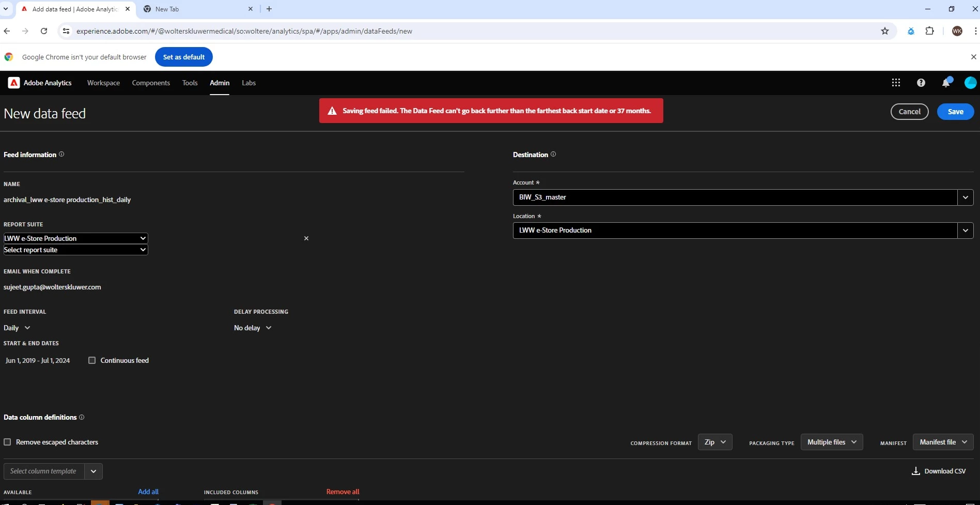Open the Account BIW_S3_master dropdown arrow
980x505 pixels.
click(966, 197)
